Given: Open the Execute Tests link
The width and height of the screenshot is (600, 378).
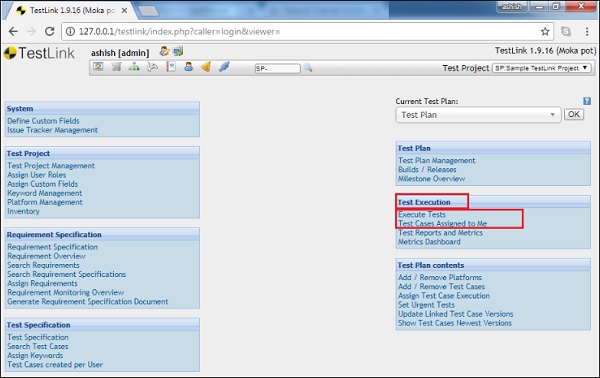Looking at the screenshot, I should [x=422, y=215].
